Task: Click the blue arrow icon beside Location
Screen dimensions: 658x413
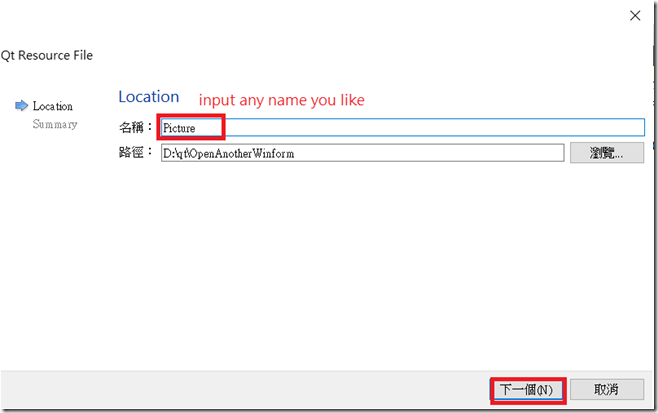Action: point(21,106)
